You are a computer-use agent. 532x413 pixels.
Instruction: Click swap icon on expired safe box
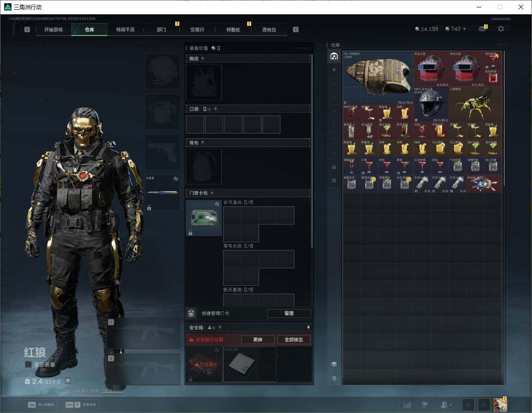(217, 350)
